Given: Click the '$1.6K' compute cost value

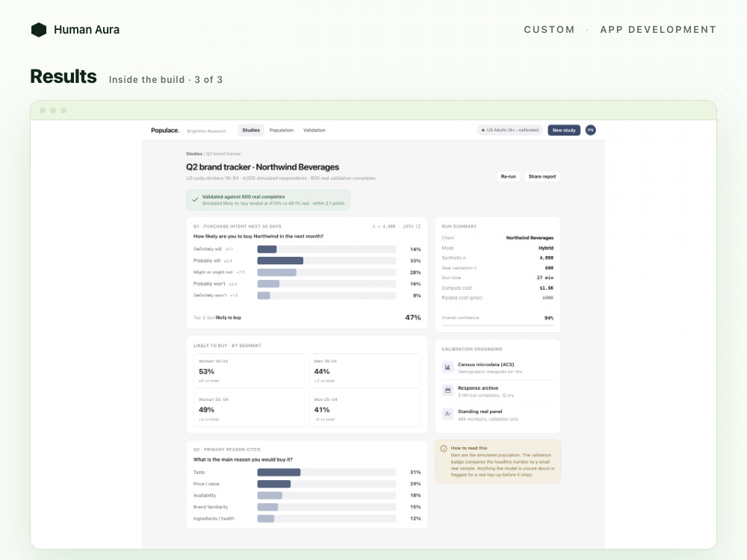Looking at the screenshot, I should [547, 288].
